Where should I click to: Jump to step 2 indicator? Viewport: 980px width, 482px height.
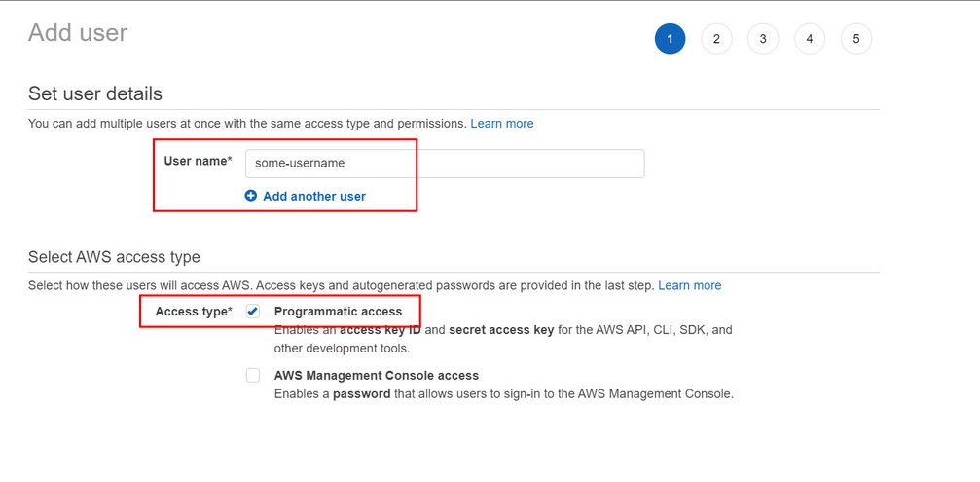(716, 39)
